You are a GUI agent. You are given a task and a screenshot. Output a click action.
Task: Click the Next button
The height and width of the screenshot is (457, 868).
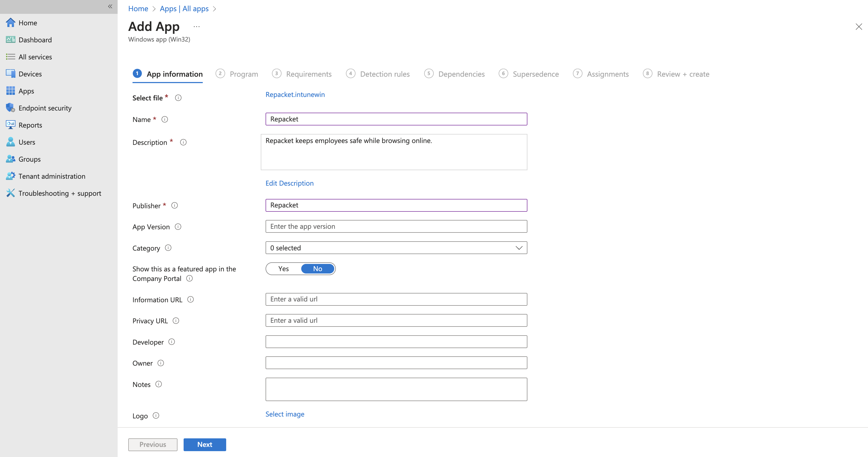pyautogui.click(x=205, y=444)
